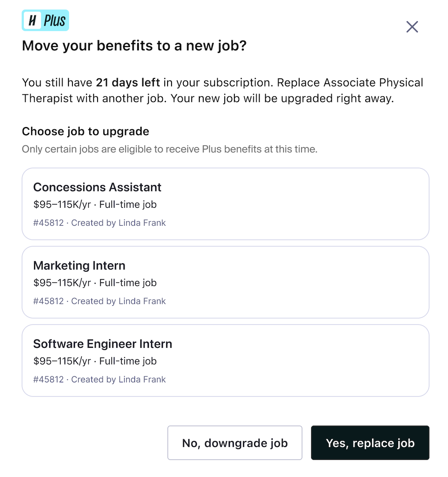Close the dialog with the X icon
Screen dimensions: 448x477
click(x=412, y=27)
